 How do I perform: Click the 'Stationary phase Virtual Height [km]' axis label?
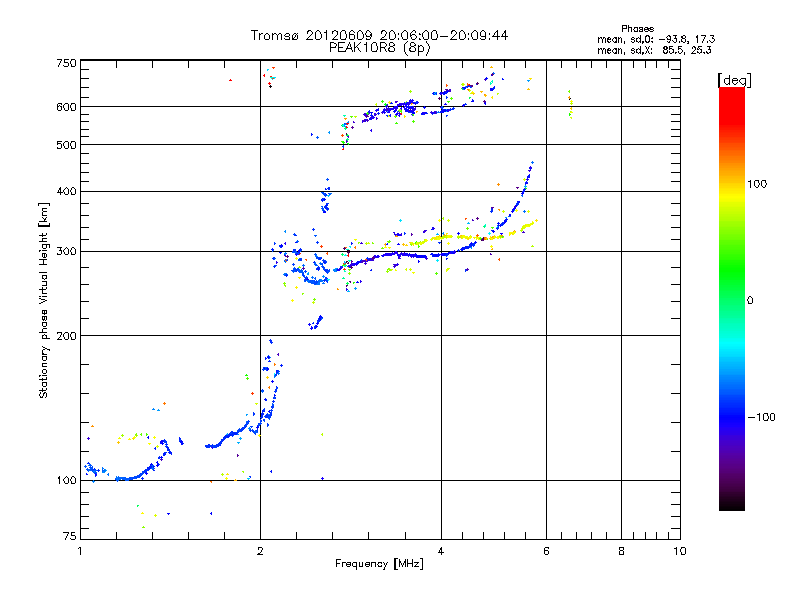point(44,301)
